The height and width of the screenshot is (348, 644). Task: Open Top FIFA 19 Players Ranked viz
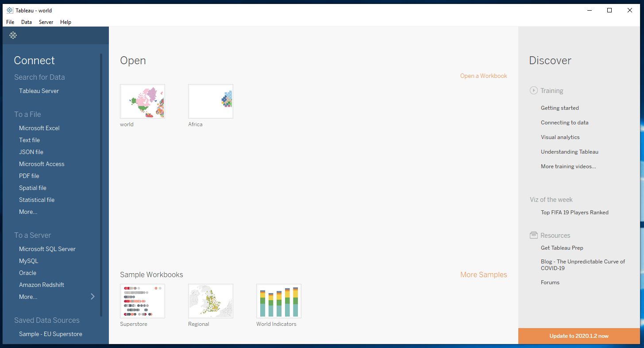pos(575,212)
